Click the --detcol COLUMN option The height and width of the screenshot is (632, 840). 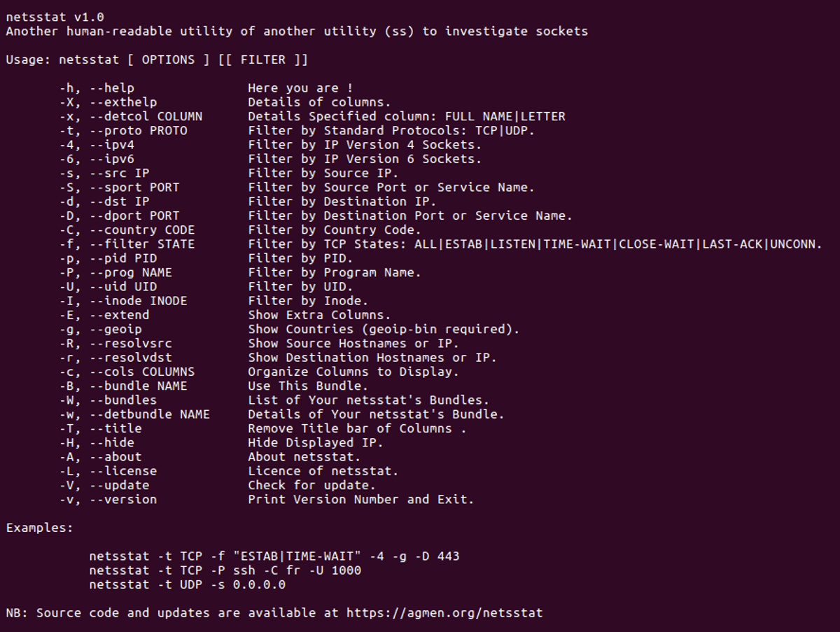pyautogui.click(x=146, y=116)
